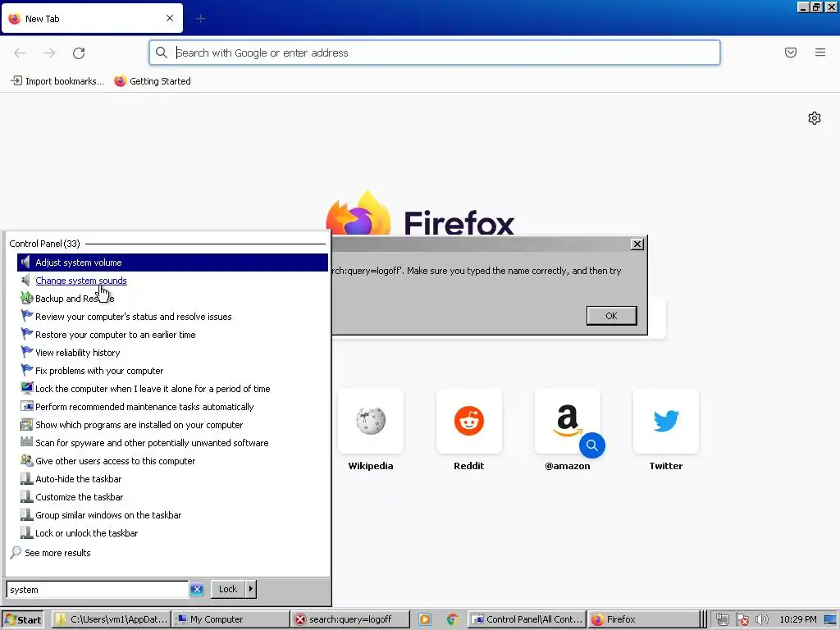Click the icon beside Backup and Restore
The image size is (840, 630).
click(26, 298)
